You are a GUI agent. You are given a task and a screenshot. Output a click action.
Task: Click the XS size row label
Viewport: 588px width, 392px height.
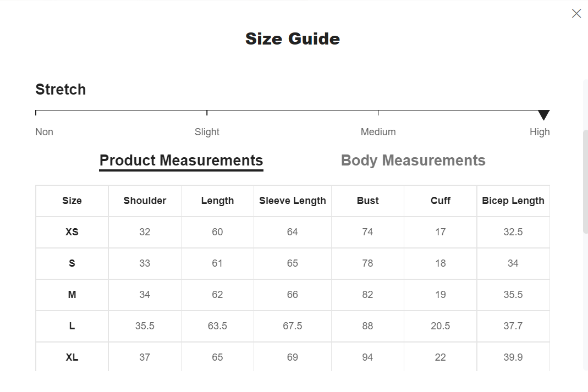(72, 232)
